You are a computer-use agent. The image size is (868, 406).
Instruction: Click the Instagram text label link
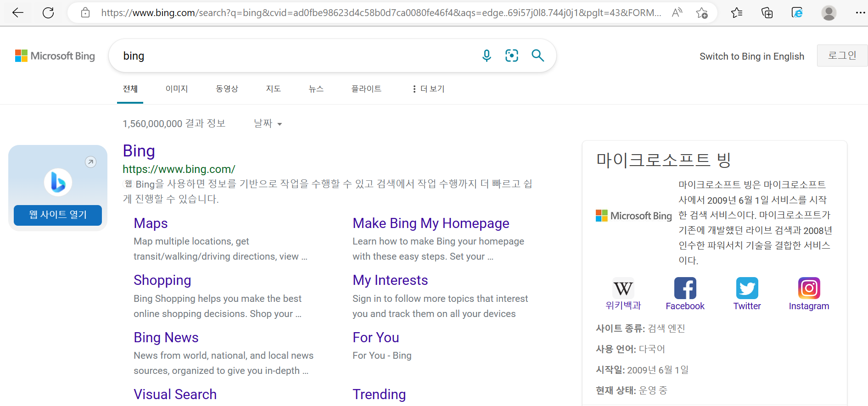pos(809,306)
